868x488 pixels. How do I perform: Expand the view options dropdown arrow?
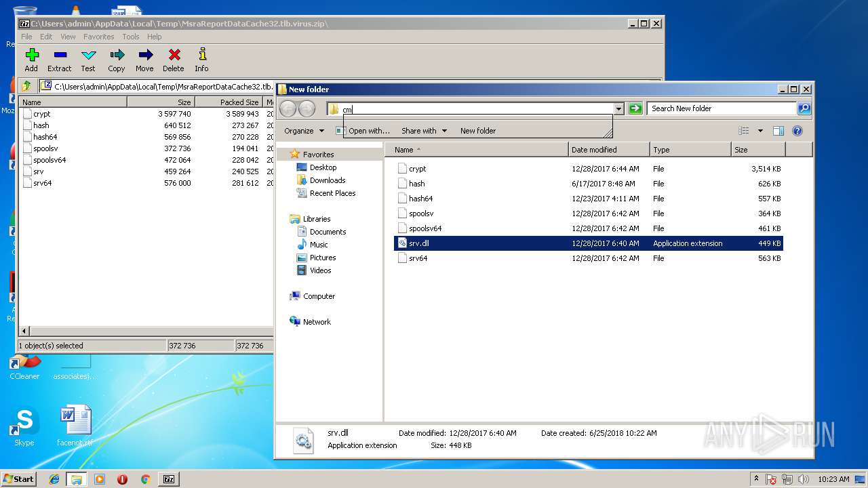coord(760,131)
